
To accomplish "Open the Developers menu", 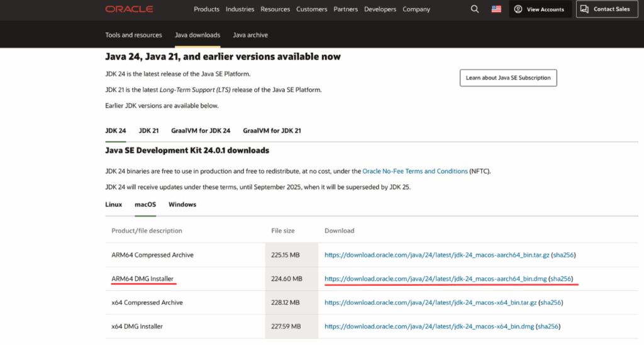I will pos(380,9).
